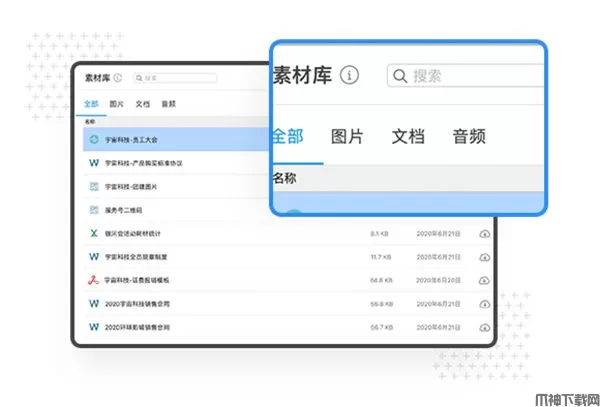This screenshot has height=407, width=600.
Task: Select the 音频 tab in the magnified view
Action: point(468,136)
